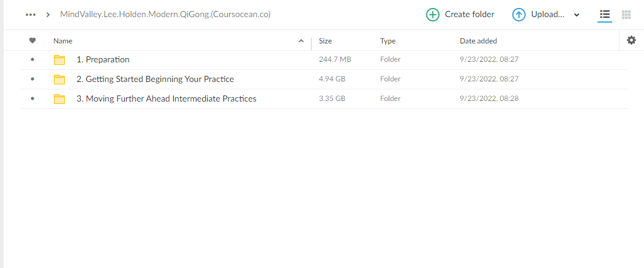
Task: Click the 1. Preparation folder icon
Action: [59, 60]
